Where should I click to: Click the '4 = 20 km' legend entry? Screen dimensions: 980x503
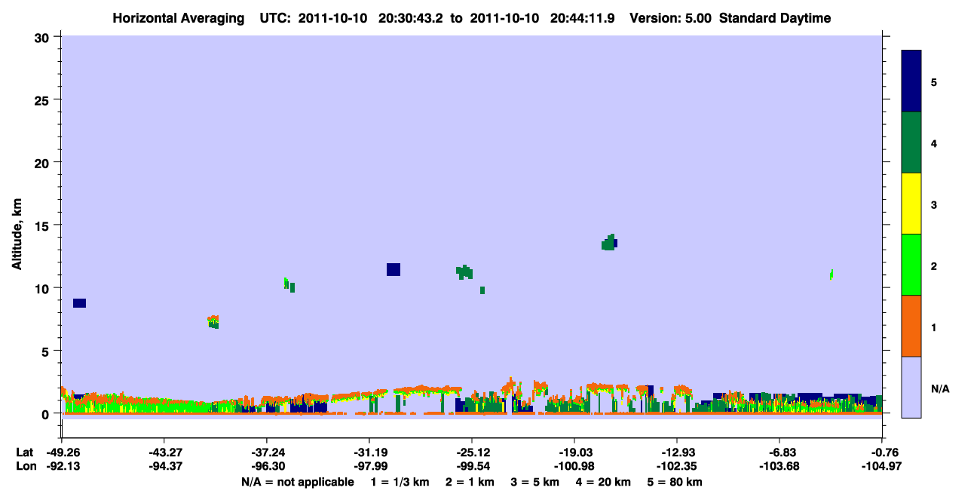[604, 482]
